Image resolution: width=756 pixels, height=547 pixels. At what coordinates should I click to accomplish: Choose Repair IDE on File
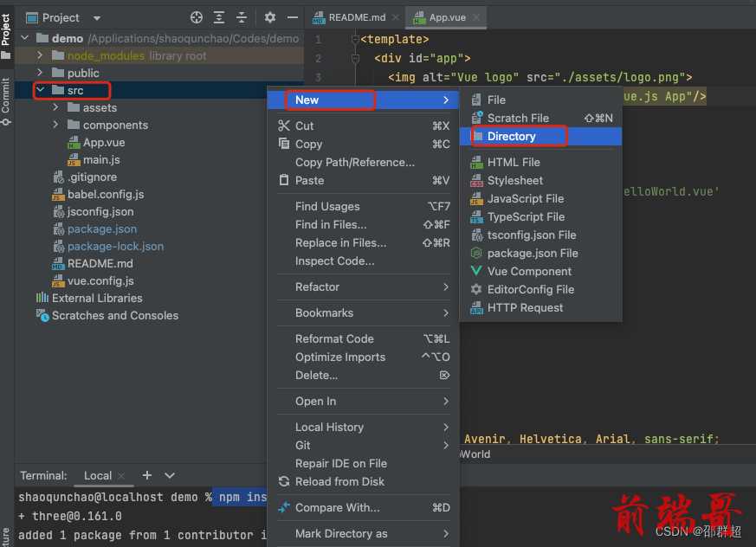click(363, 464)
